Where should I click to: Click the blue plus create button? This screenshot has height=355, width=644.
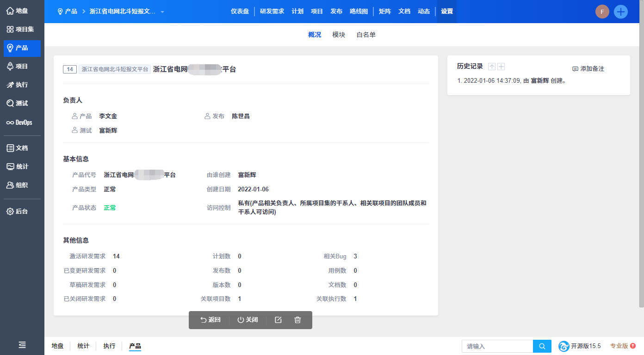click(x=620, y=12)
